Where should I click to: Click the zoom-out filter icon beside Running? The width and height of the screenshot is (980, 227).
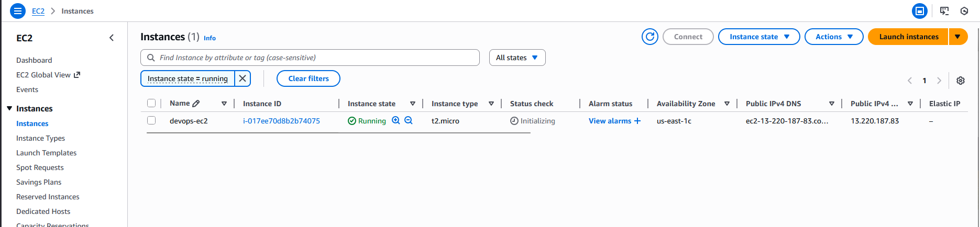tap(409, 120)
